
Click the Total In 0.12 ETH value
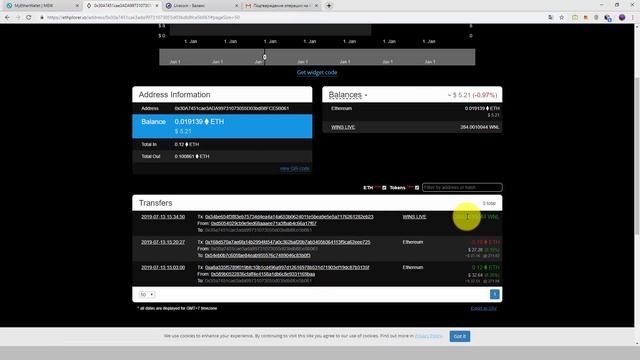tap(187, 144)
